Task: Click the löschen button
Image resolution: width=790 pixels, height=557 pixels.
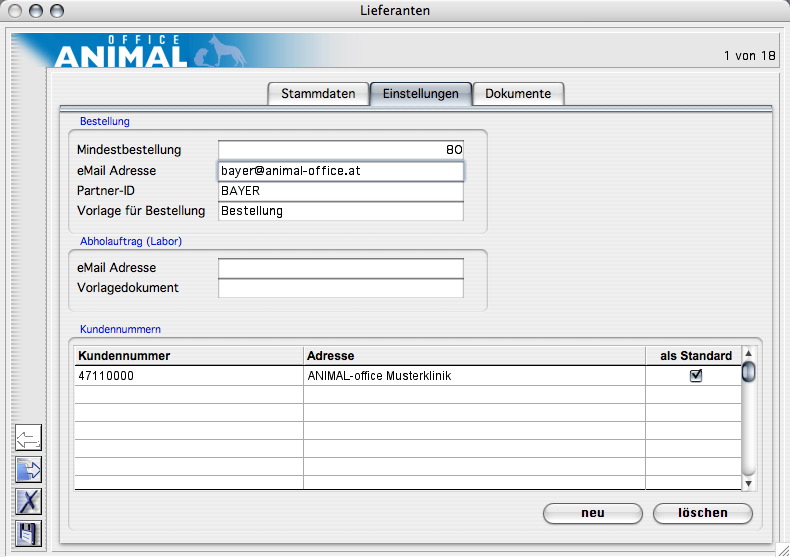Action: coord(702,513)
